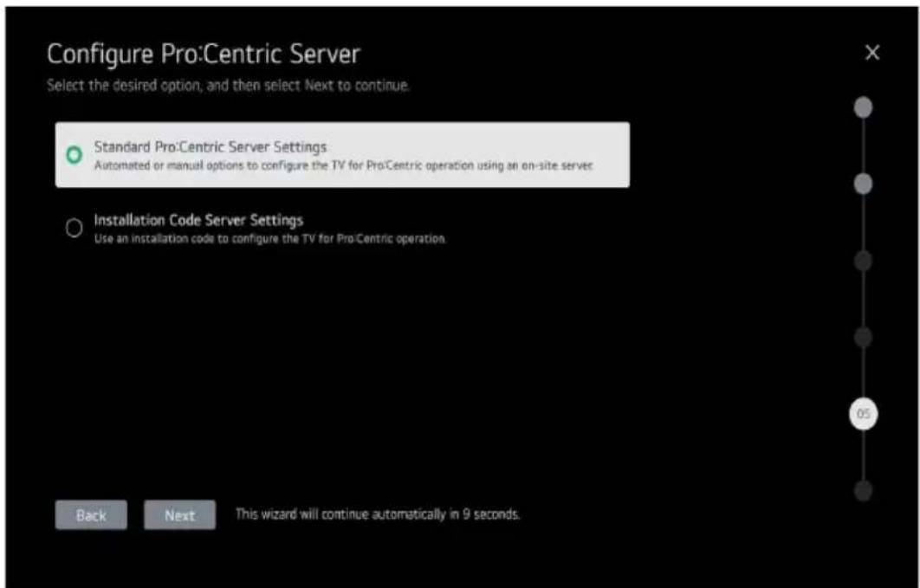
Task: Click the Configure Pro:Centric Server heading
Action: pos(204,54)
